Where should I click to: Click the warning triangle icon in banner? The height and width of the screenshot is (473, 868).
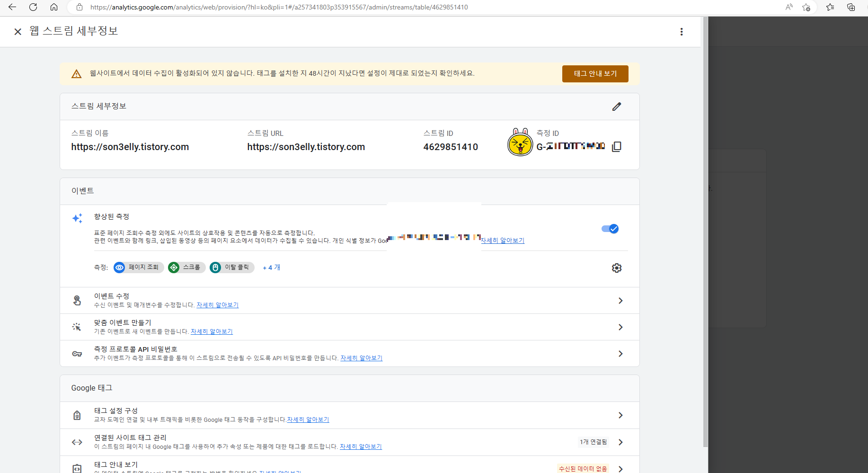click(x=77, y=74)
